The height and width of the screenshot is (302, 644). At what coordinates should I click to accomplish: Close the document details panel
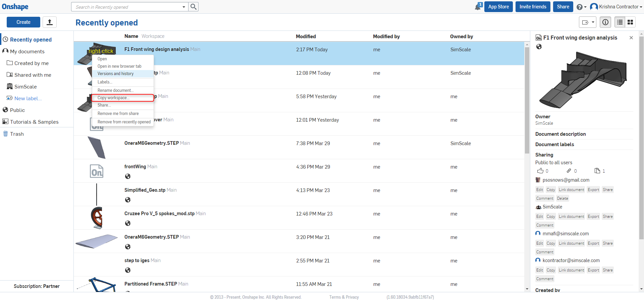coord(631,38)
